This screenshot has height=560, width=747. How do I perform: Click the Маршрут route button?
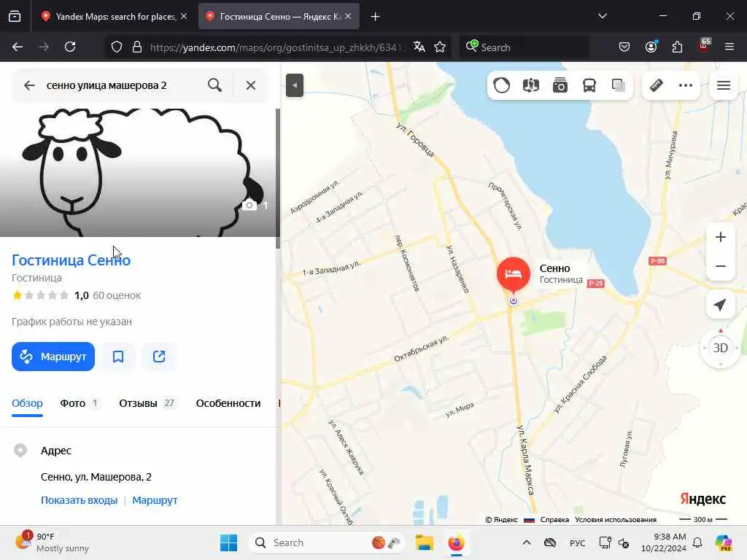pyautogui.click(x=53, y=356)
